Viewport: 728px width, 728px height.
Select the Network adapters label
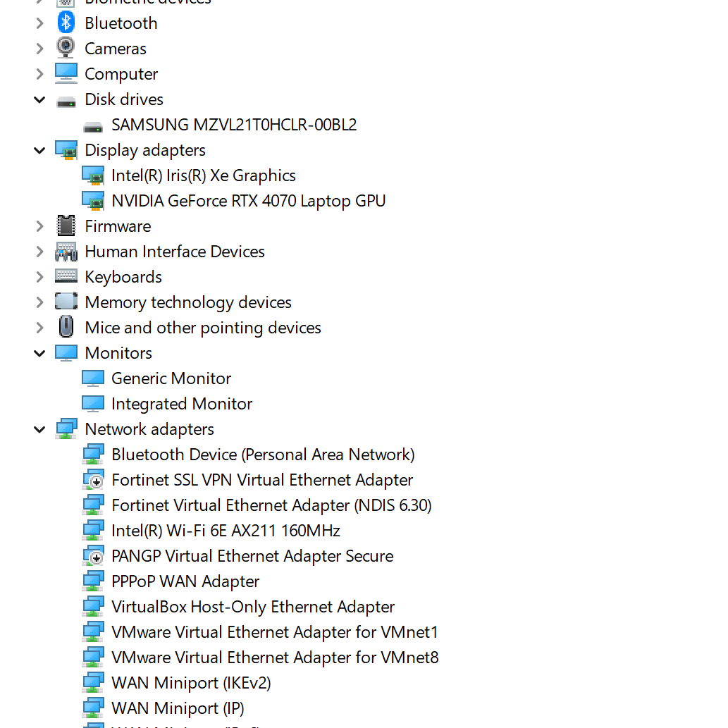(149, 429)
